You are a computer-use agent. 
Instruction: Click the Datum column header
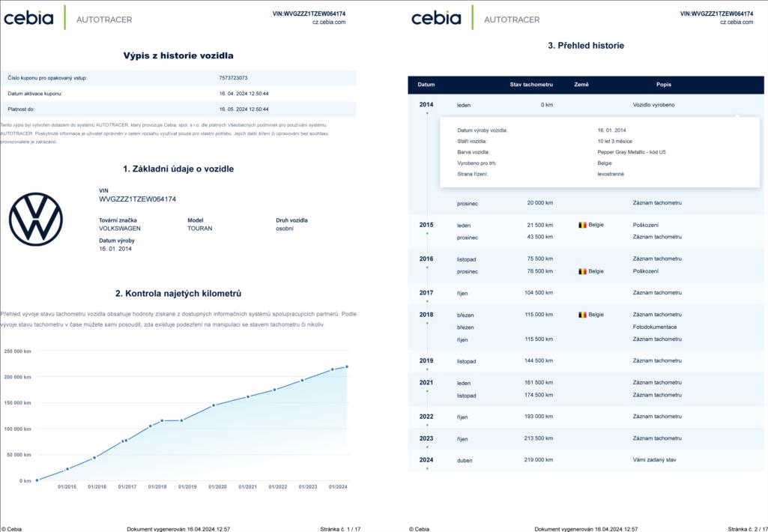pyautogui.click(x=426, y=85)
